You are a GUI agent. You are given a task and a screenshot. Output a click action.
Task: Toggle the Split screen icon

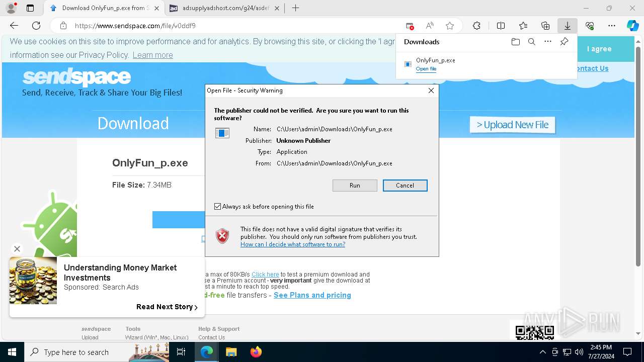pos(501,26)
